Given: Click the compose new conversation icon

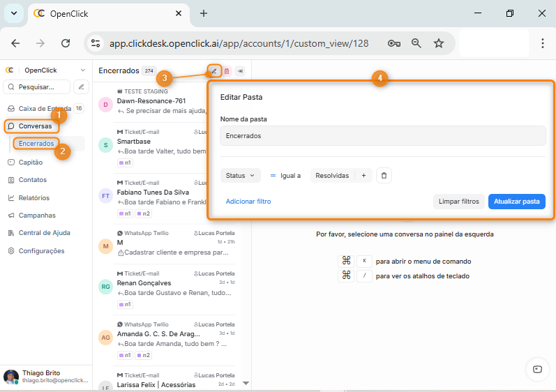Looking at the screenshot, I should point(81,87).
